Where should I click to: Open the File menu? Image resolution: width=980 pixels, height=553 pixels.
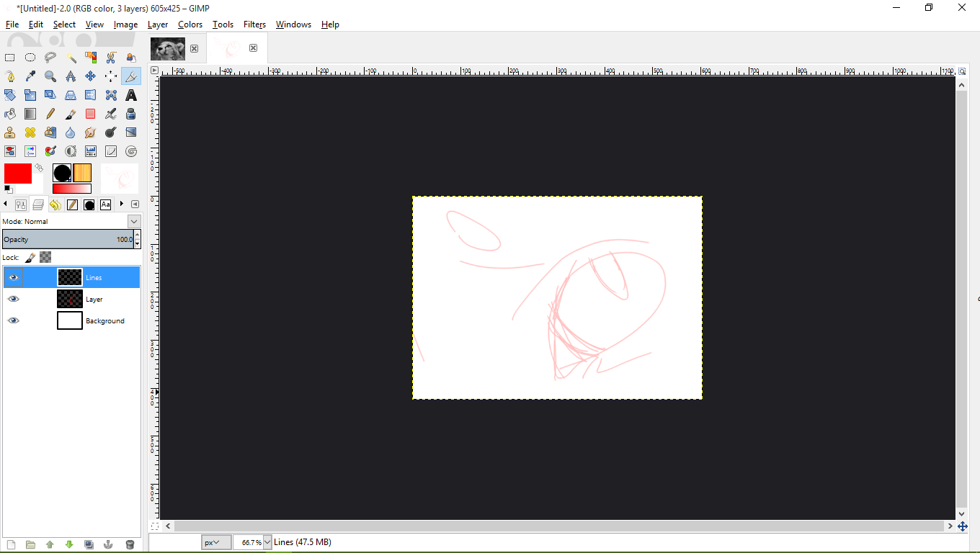pyautogui.click(x=12, y=24)
